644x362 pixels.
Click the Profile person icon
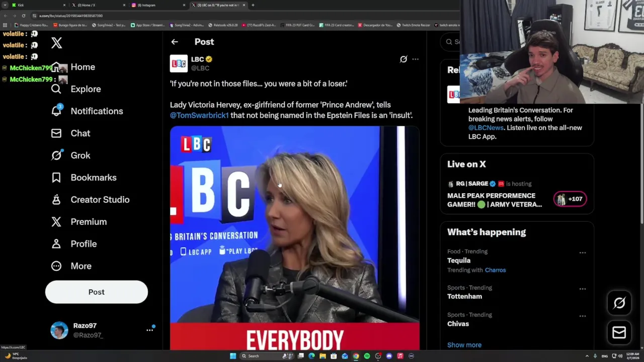tap(56, 244)
